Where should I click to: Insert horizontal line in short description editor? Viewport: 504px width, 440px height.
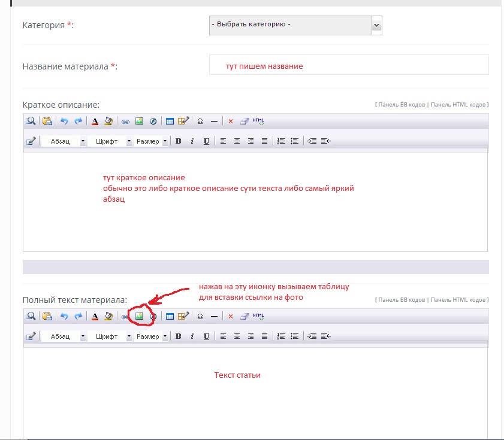point(214,121)
